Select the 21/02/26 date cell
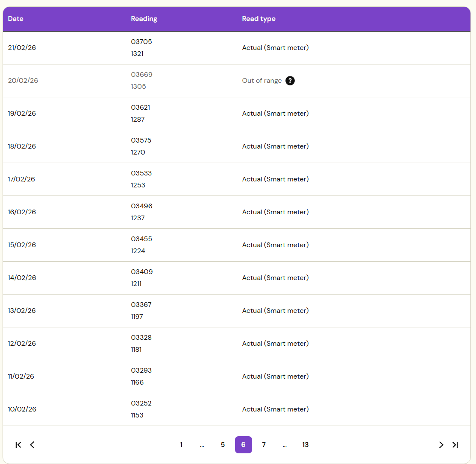The height and width of the screenshot is (464, 476). pos(22,48)
